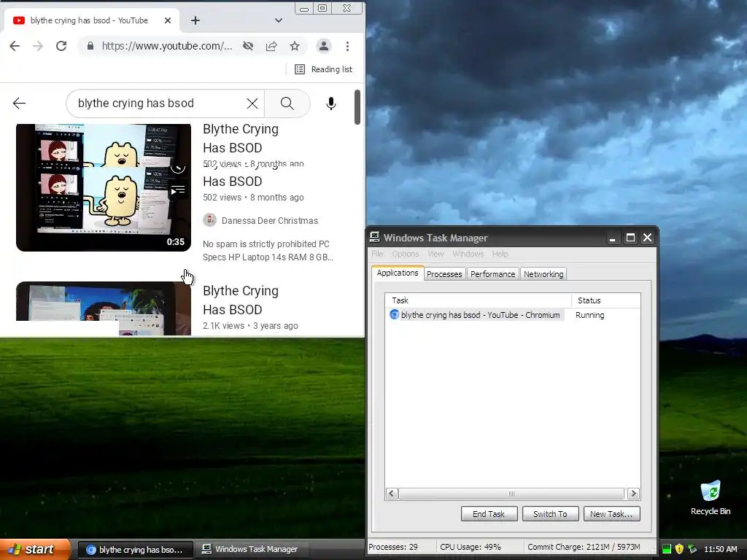Open the Reading list
The image size is (747, 560).
323,69
